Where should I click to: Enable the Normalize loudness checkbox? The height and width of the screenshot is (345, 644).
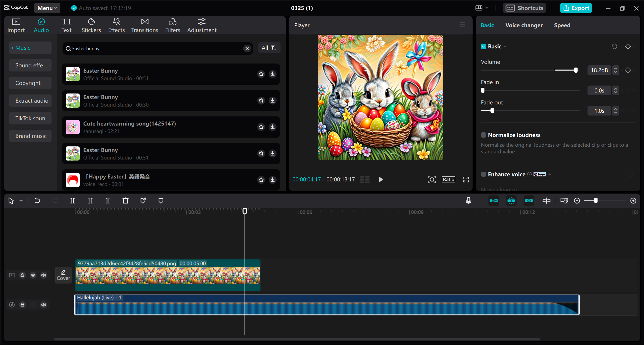pyautogui.click(x=483, y=135)
